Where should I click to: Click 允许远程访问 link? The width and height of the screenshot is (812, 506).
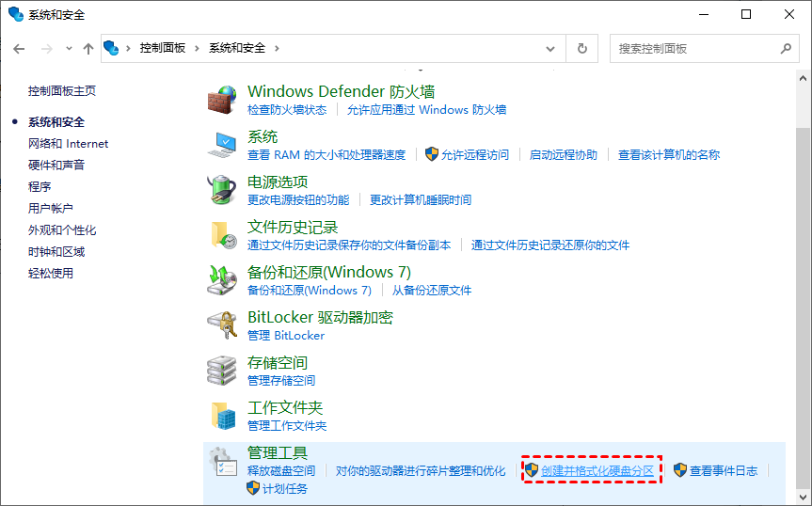click(x=475, y=154)
